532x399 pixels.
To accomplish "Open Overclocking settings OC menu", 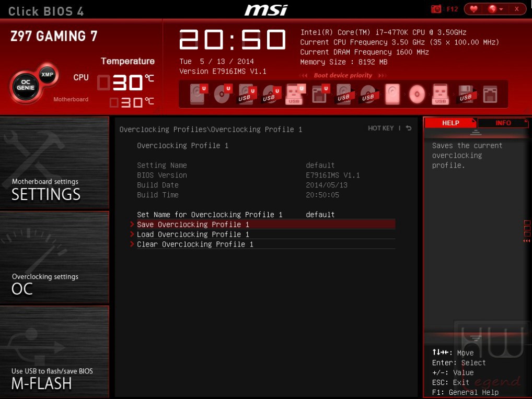I will click(x=55, y=257).
